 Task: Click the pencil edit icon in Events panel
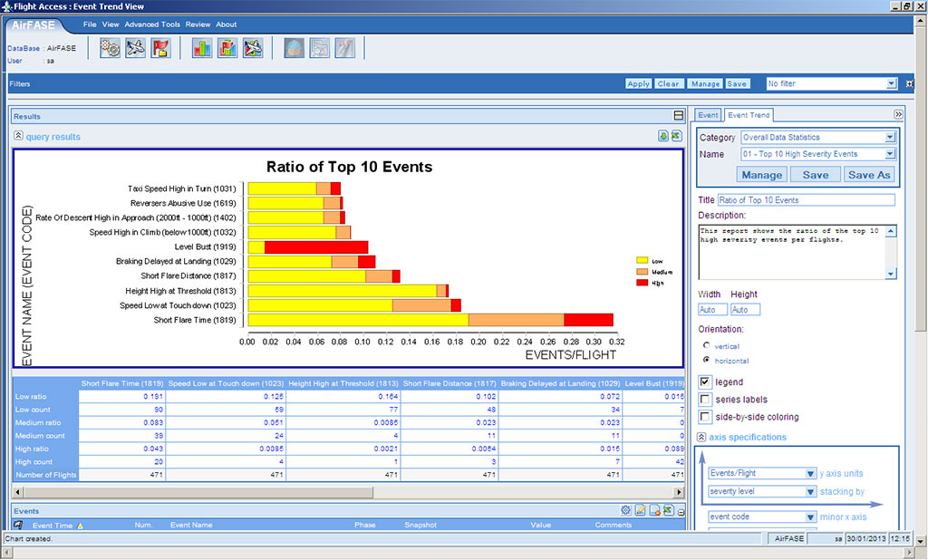[x=639, y=510]
